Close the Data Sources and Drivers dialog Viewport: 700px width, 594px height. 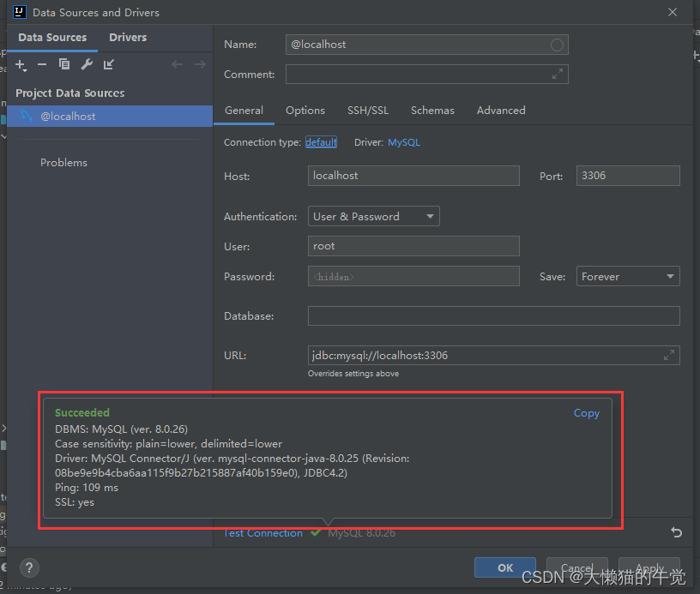coord(673,12)
